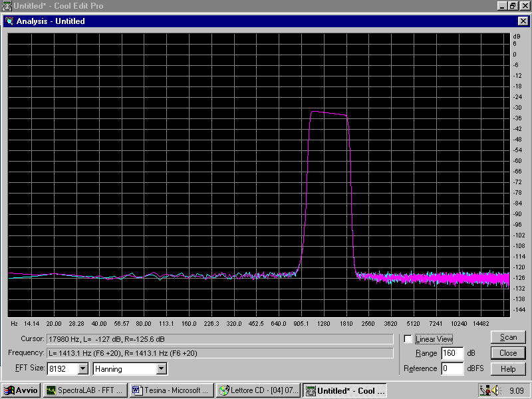Close the Analysis window with X button

point(523,21)
